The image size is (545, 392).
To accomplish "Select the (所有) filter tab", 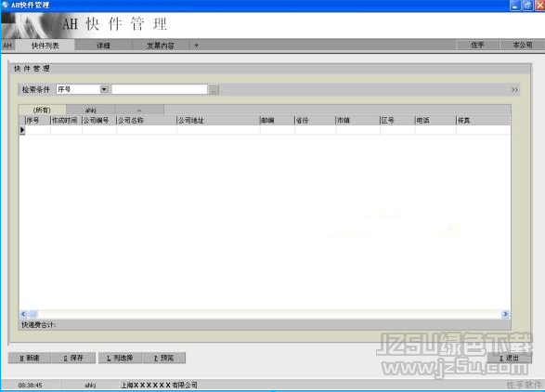I will 42,110.
